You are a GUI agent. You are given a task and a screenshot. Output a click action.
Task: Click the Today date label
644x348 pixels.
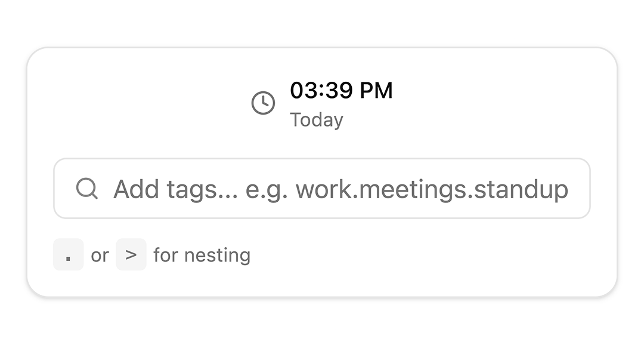pos(317,120)
